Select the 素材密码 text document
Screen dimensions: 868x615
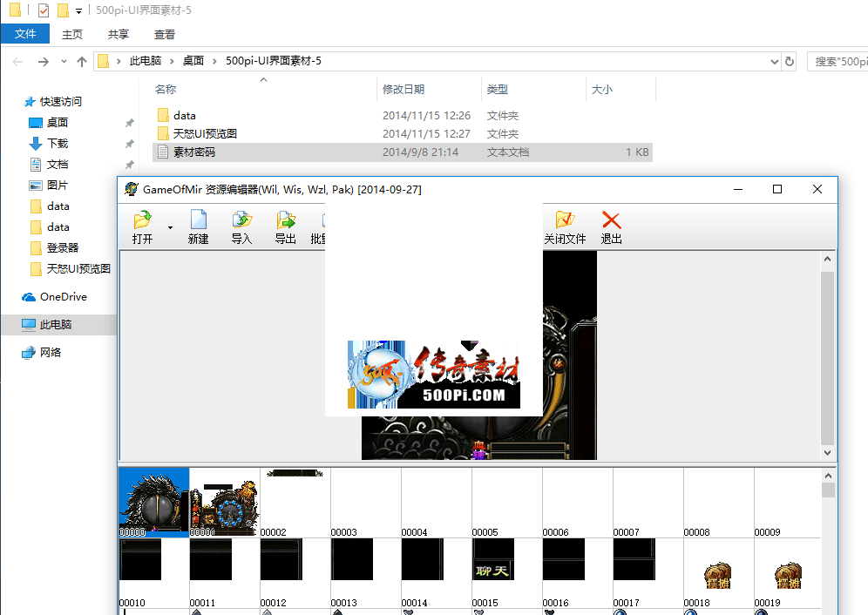pyautogui.click(x=403, y=152)
